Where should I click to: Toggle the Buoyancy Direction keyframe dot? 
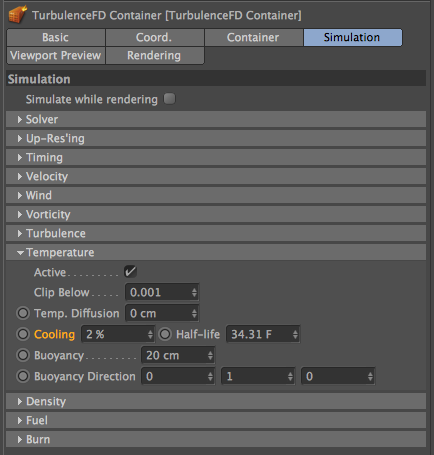point(23,376)
